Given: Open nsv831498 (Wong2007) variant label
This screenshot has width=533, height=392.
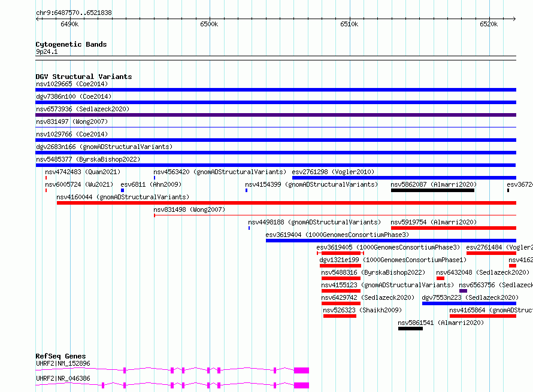Looking at the screenshot, I should [x=189, y=209].
